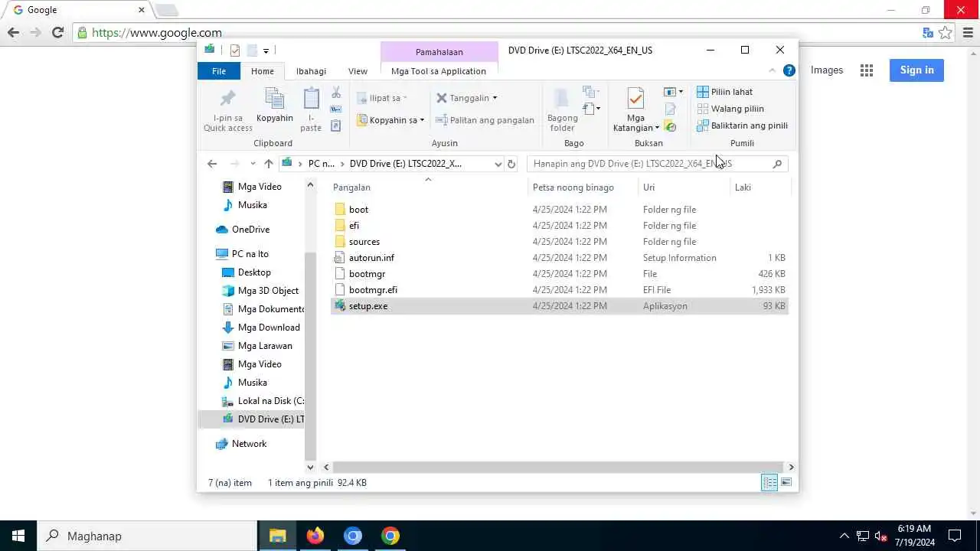Select Network in the navigation pane
The image size is (980, 551).
click(x=241, y=444)
